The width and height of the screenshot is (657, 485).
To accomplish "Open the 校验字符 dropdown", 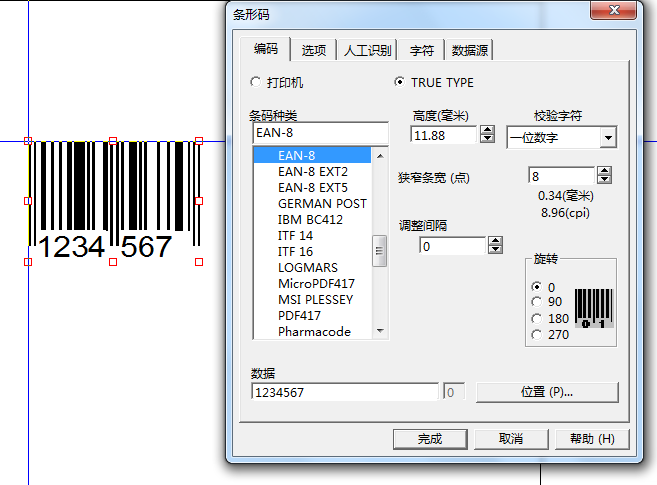I will (608, 137).
